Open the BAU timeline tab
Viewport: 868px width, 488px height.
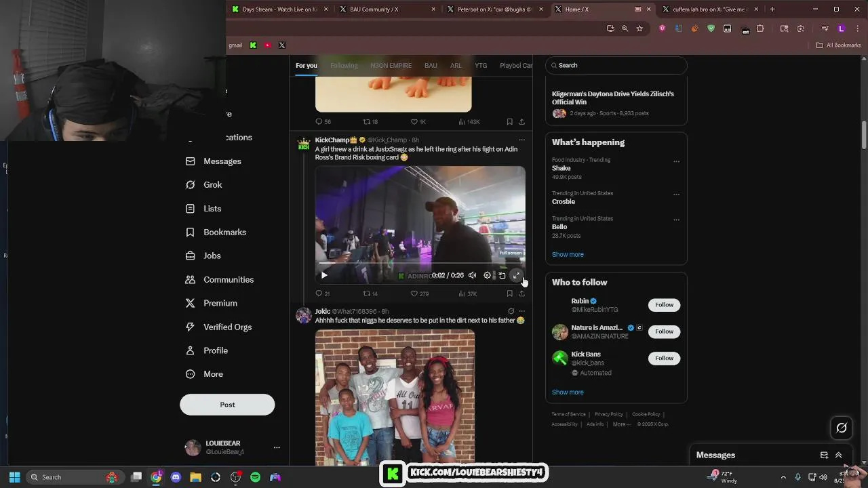click(x=431, y=65)
